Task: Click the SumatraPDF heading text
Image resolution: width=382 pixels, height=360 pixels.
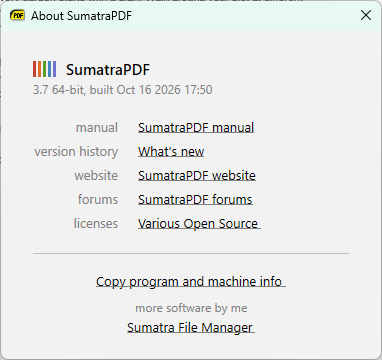Action: pyautogui.click(x=108, y=70)
